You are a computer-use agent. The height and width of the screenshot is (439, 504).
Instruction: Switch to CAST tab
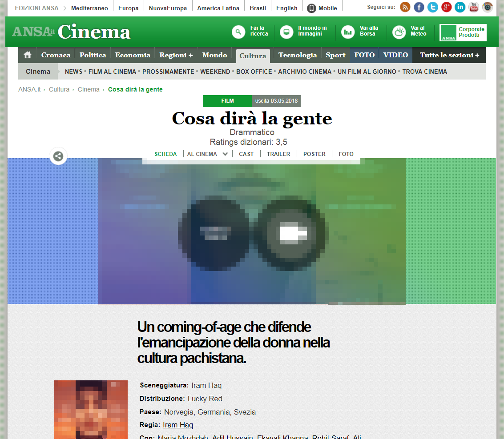coord(246,154)
